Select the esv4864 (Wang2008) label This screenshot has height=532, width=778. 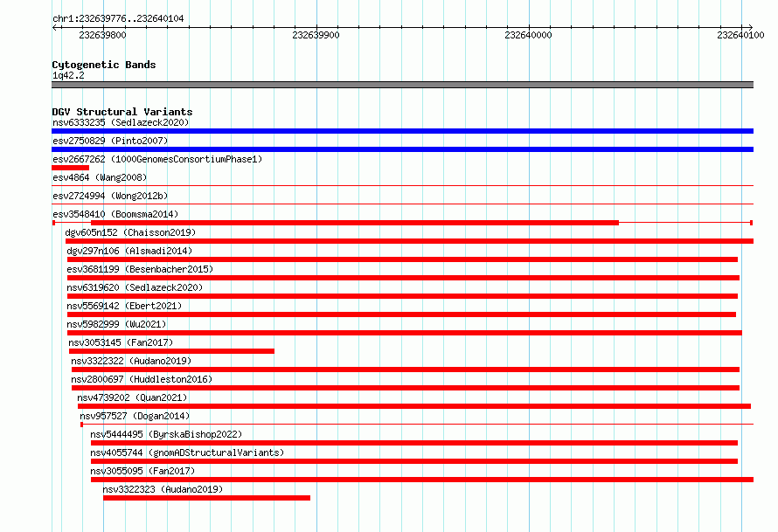click(100, 177)
